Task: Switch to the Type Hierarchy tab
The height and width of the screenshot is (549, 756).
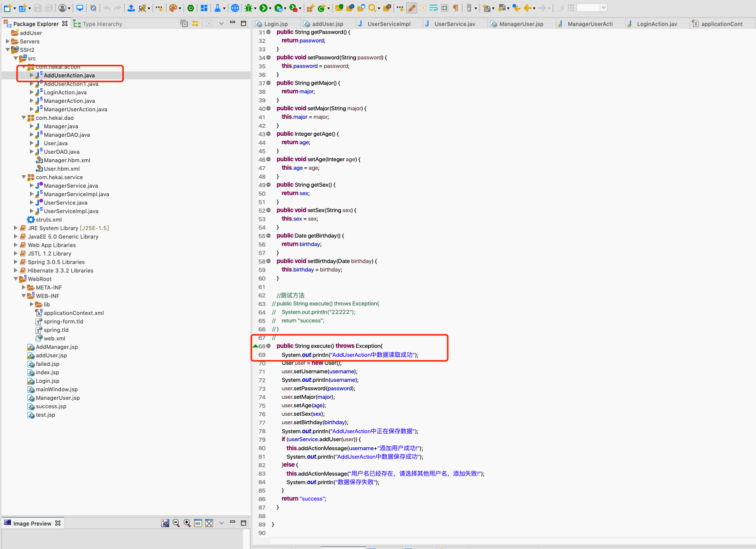Action: click(98, 23)
